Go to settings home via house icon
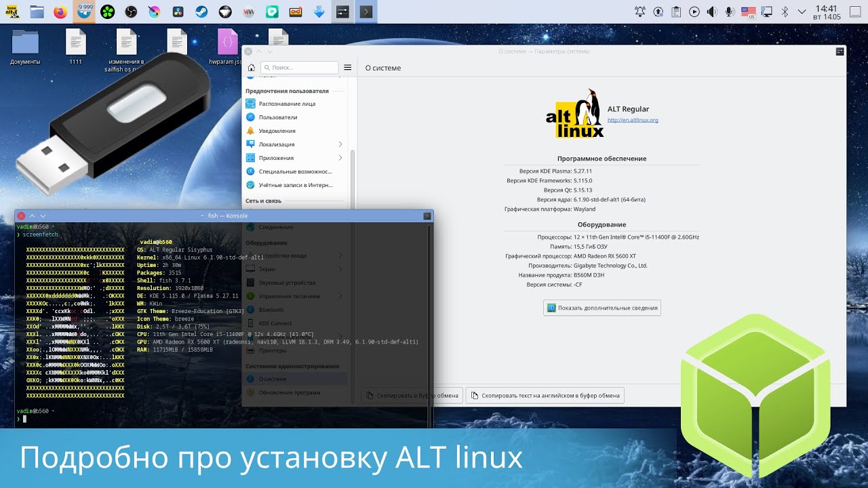Image resolution: width=868 pixels, height=488 pixels. tap(252, 68)
